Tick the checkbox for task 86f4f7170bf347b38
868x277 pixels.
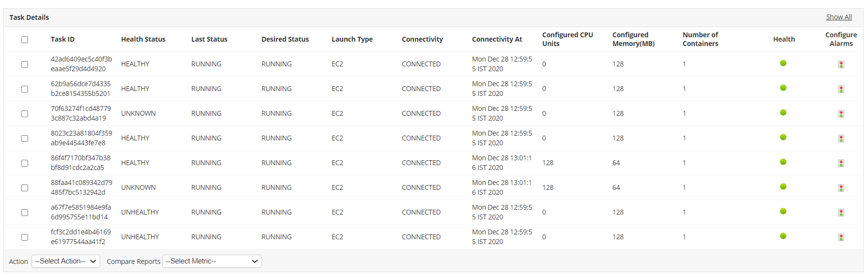tap(25, 163)
